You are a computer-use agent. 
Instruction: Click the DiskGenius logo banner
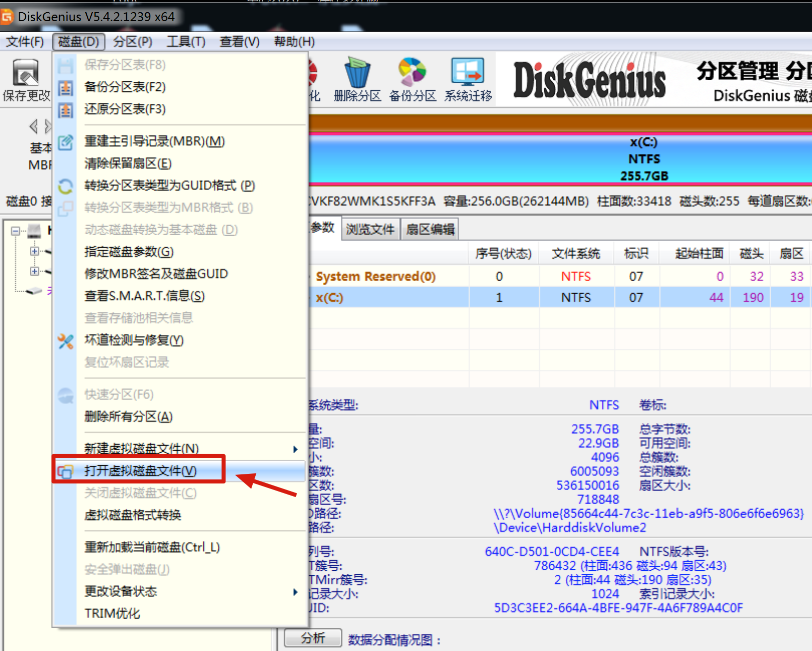pos(589,79)
